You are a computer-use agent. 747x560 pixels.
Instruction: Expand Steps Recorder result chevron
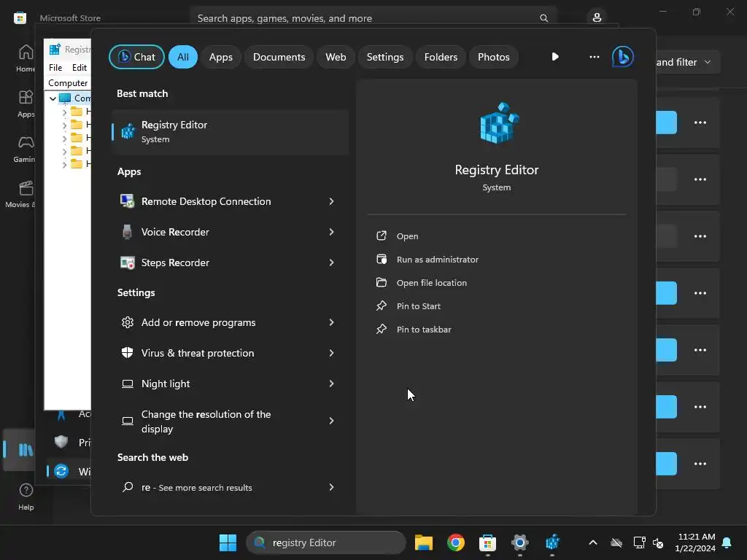331,262
